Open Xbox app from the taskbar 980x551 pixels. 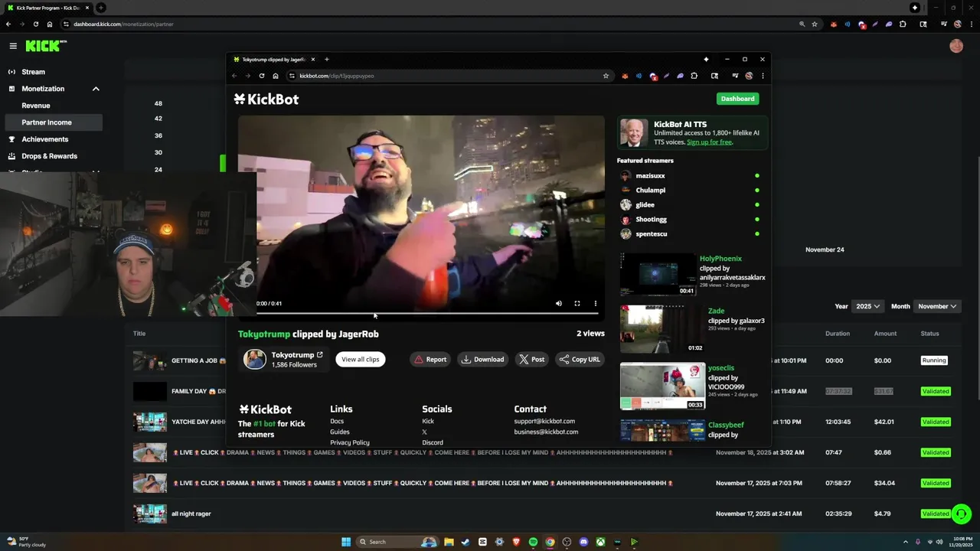pos(600,542)
